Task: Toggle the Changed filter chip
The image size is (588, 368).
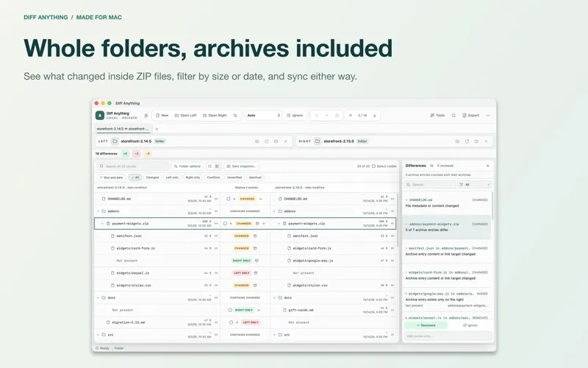Action: tap(152, 177)
